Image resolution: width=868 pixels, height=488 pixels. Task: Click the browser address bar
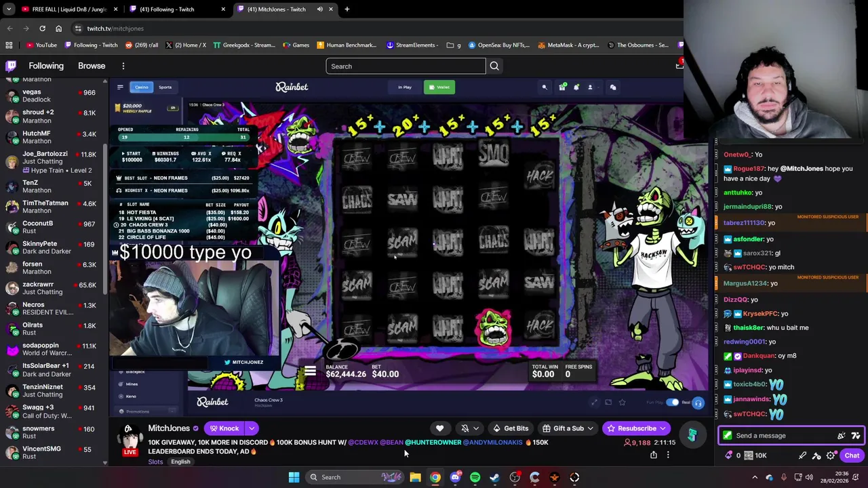pyautogui.click(x=376, y=28)
